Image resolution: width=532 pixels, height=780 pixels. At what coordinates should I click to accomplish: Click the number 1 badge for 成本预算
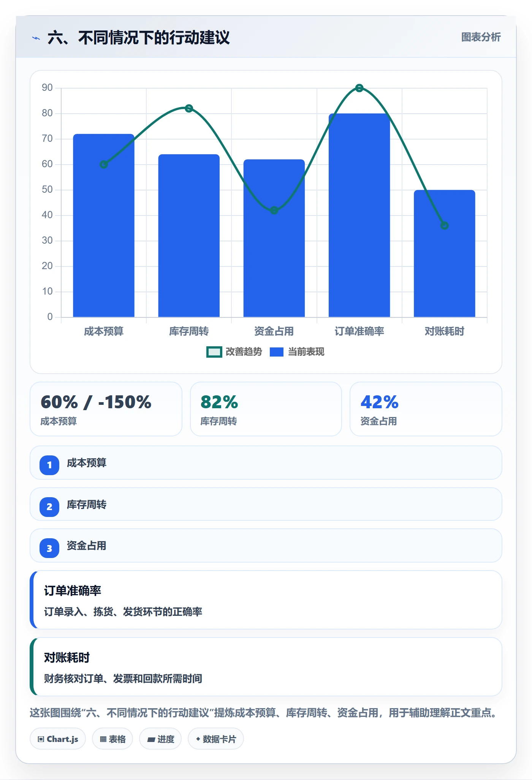[49, 465]
